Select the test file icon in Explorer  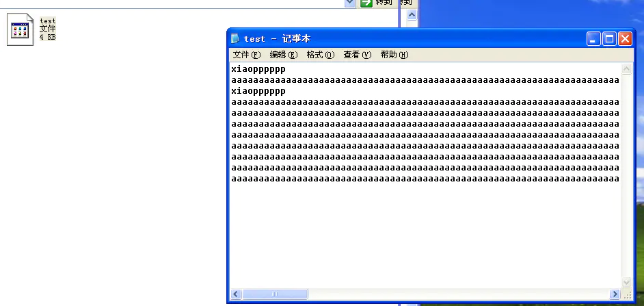pyautogui.click(x=20, y=29)
